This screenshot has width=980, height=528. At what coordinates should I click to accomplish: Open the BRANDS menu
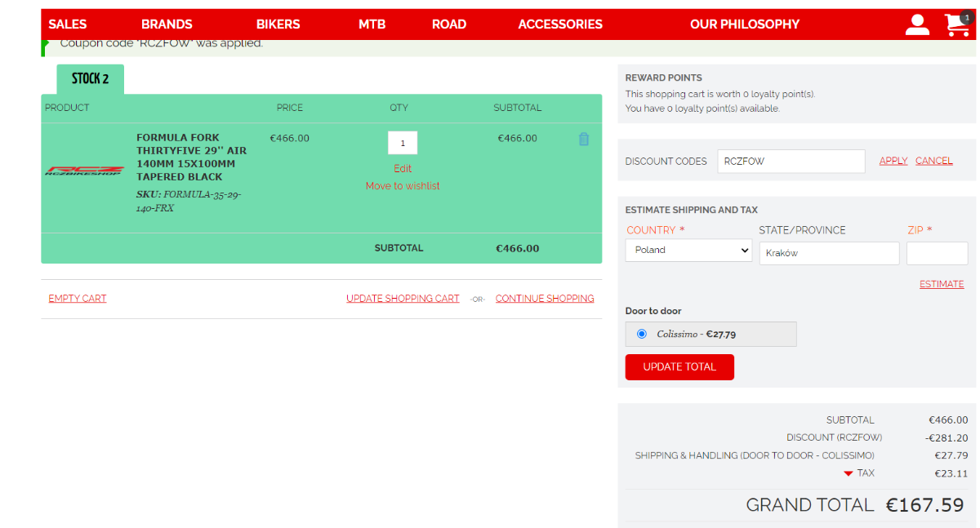point(167,24)
